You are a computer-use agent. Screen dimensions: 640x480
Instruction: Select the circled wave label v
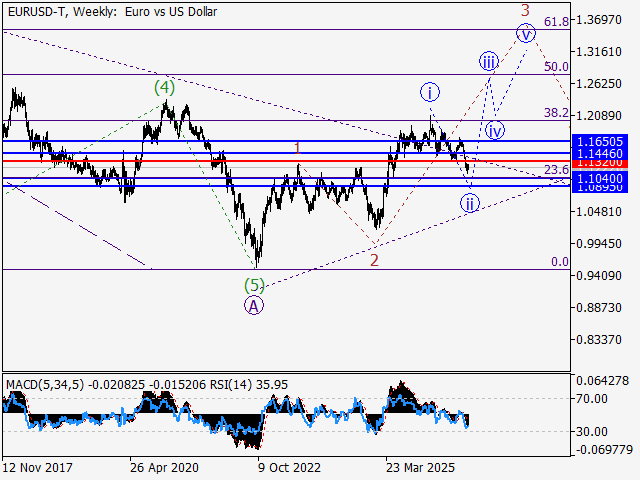[526, 33]
